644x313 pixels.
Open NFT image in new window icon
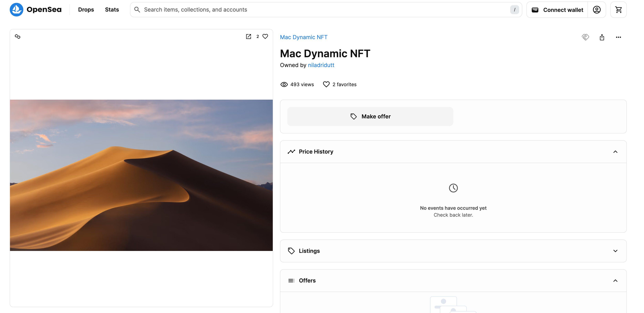[248, 37]
